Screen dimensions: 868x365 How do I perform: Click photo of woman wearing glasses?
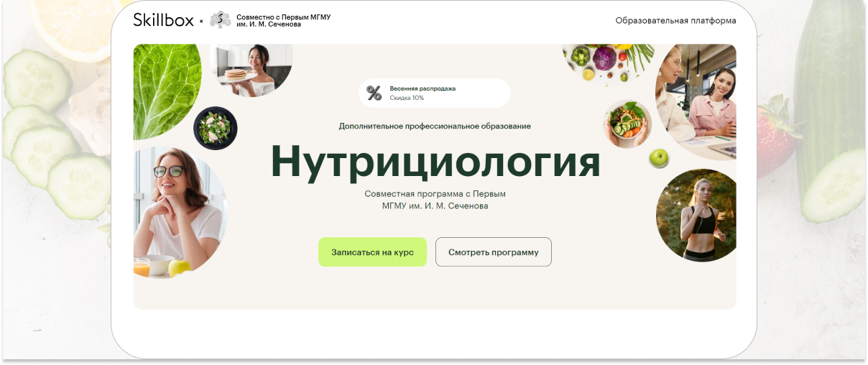click(180, 212)
